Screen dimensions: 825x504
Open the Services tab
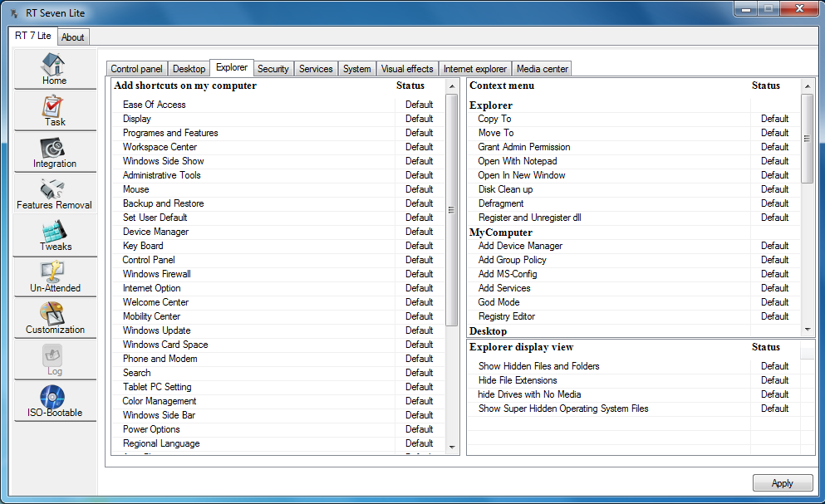pyautogui.click(x=316, y=69)
